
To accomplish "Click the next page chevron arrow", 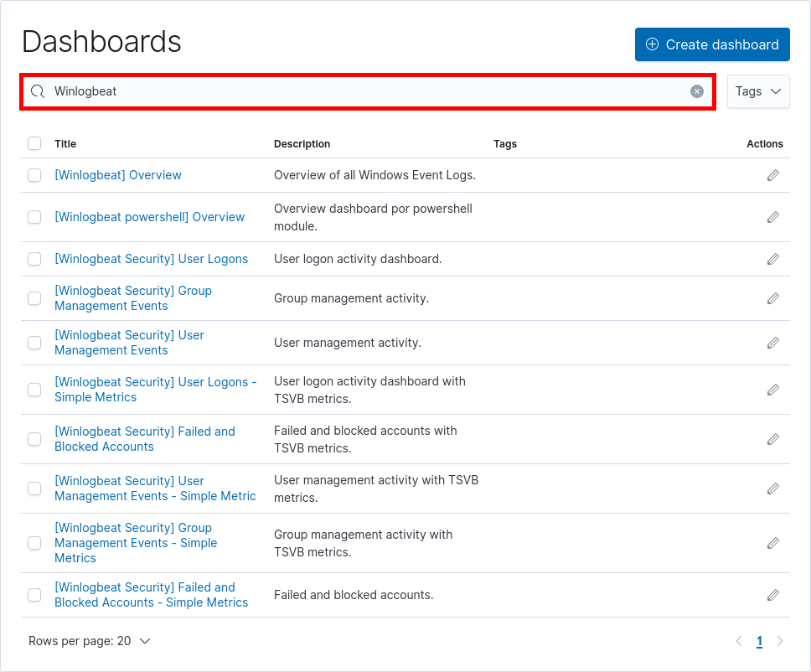I will (780, 640).
